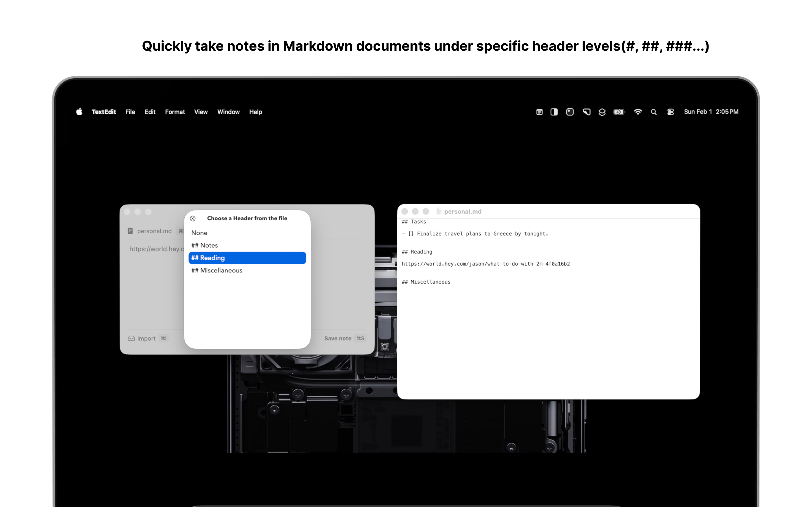The width and height of the screenshot is (812, 507).
Task: Click the split-screen icon in the menu bar
Action: [x=554, y=112]
